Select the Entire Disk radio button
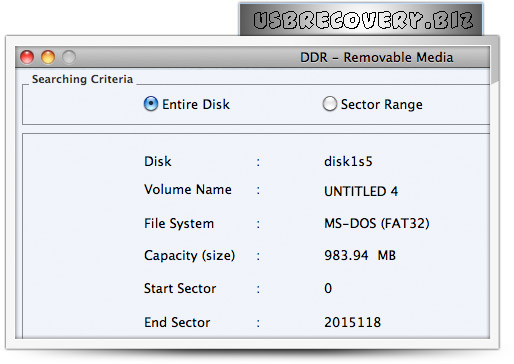 coord(151,104)
